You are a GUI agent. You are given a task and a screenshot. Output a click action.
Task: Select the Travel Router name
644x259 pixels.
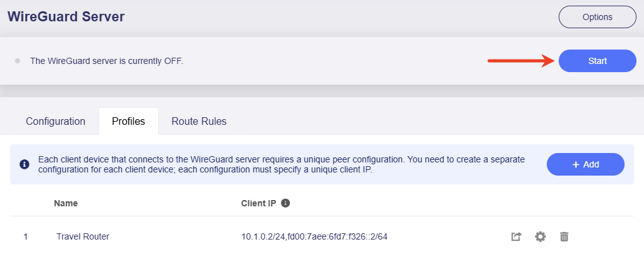click(x=83, y=236)
